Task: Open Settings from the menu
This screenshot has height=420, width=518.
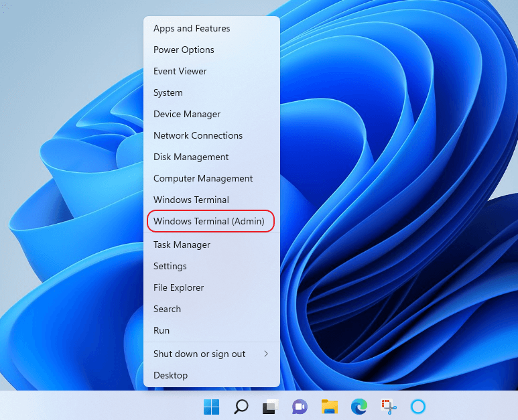Action: (212, 266)
